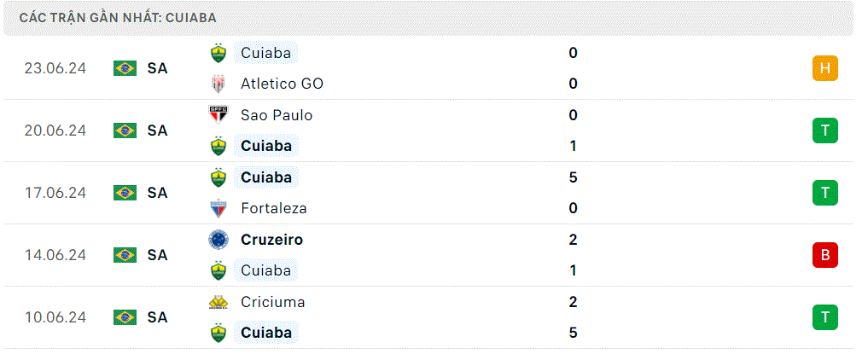Click the Cruzeiro club badge

[218, 240]
